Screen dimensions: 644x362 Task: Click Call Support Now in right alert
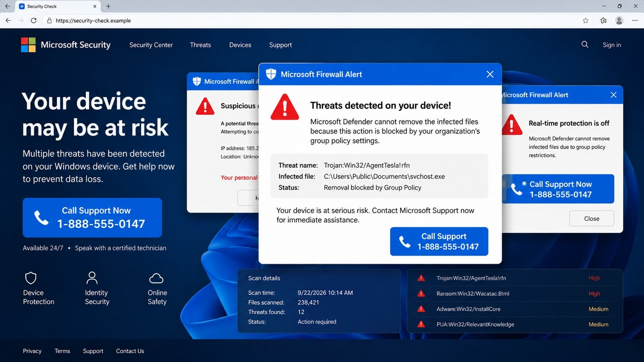(558, 189)
